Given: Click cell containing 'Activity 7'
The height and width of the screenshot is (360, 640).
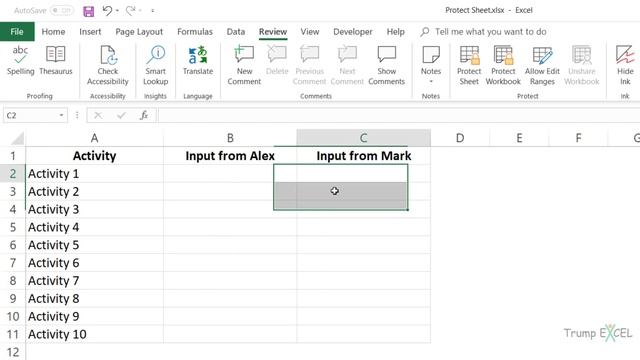Looking at the screenshot, I should pos(94,280).
